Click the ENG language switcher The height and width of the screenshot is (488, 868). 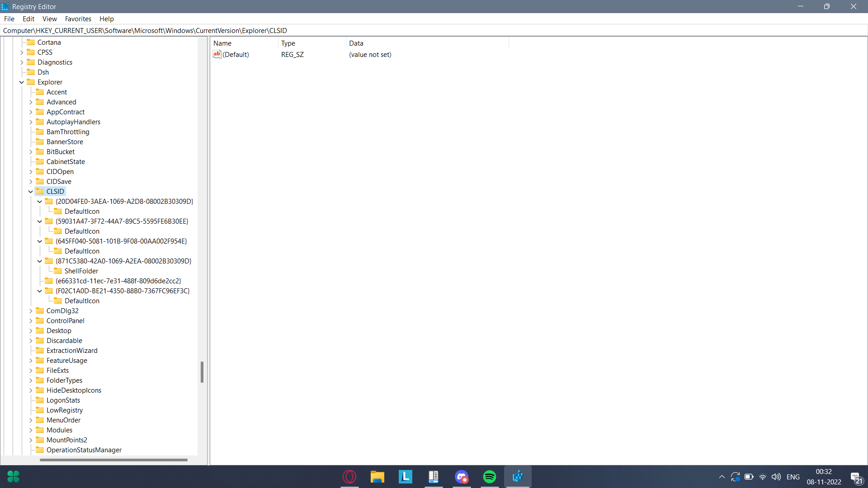[x=793, y=477]
